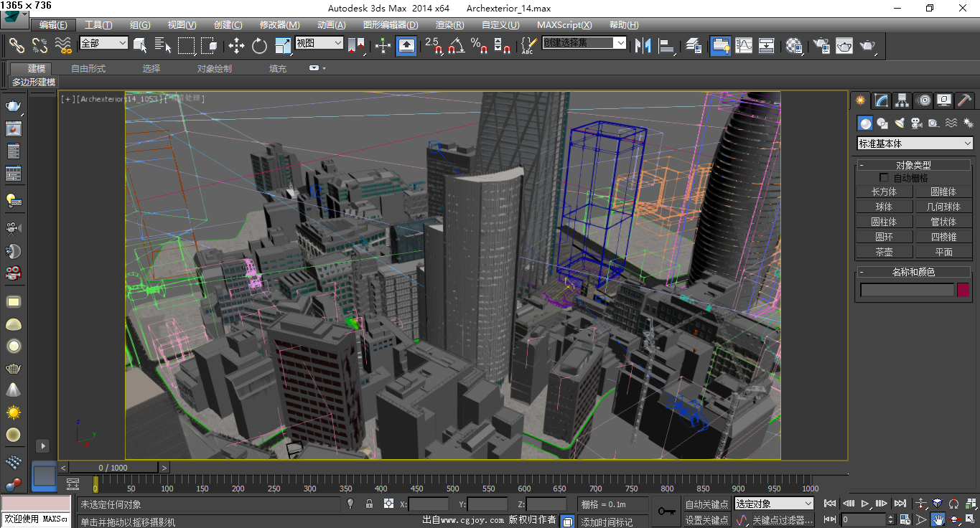Open Select by Name list icon
Image resolution: width=980 pixels, height=528 pixels.
(x=163, y=46)
